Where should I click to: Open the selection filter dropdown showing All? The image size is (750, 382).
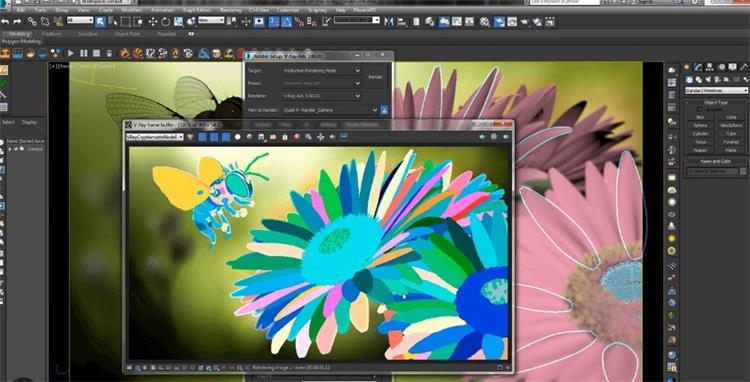(80, 20)
